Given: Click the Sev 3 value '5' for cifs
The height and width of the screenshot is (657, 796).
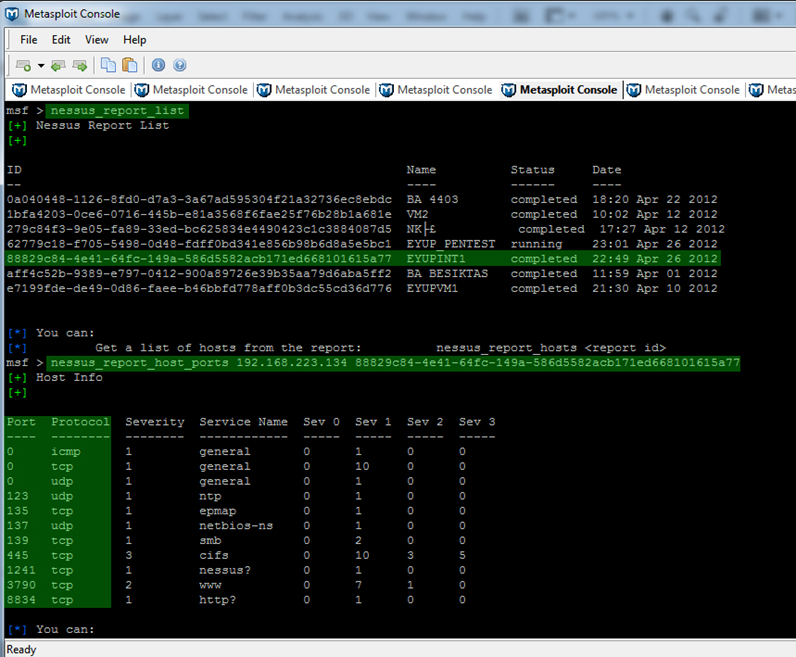Looking at the screenshot, I should coord(462,555).
